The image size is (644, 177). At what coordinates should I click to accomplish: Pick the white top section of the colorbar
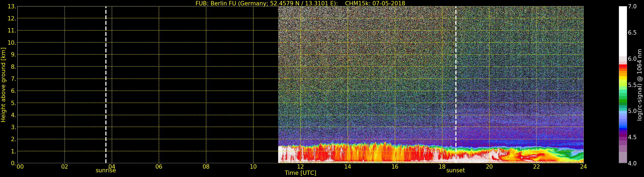[623, 30]
